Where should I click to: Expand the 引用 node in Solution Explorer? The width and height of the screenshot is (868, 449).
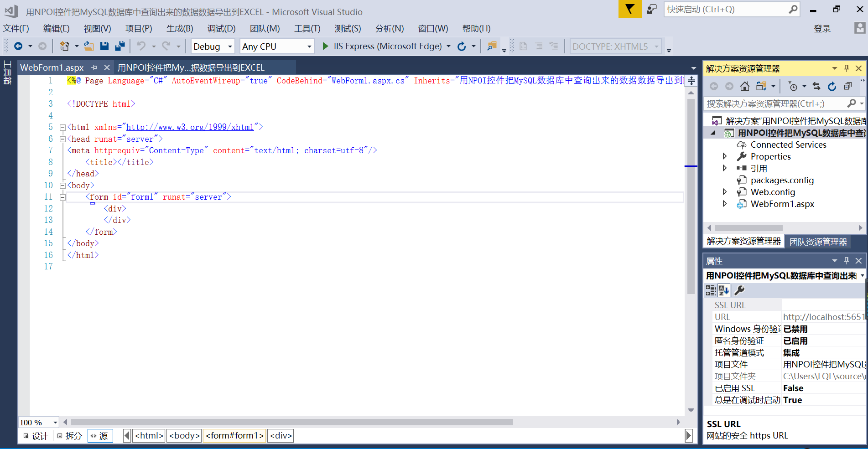[725, 168]
